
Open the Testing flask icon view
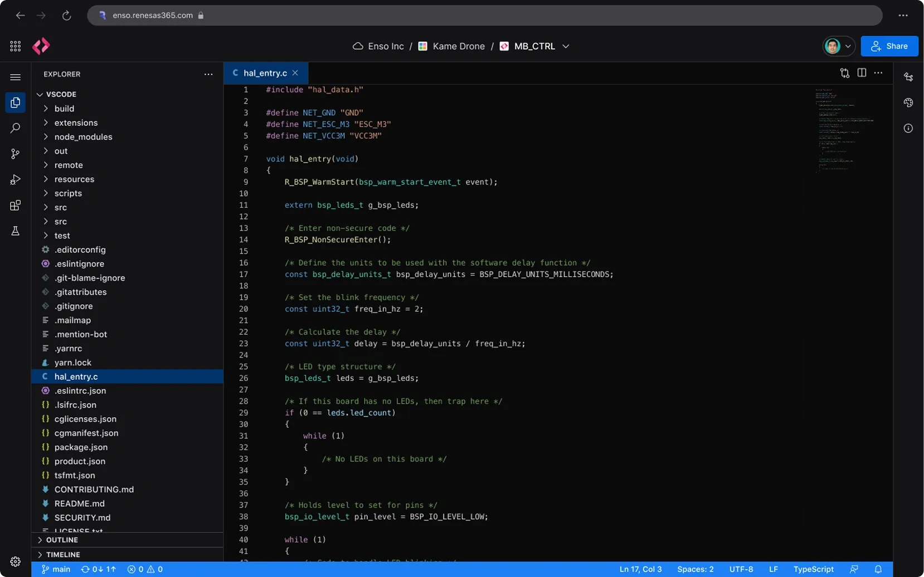tap(15, 231)
